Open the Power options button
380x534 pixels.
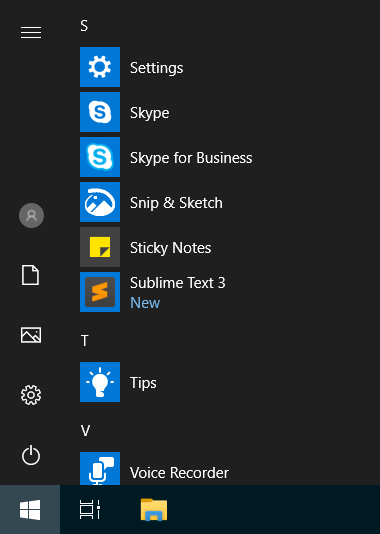(x=31, y=455)
